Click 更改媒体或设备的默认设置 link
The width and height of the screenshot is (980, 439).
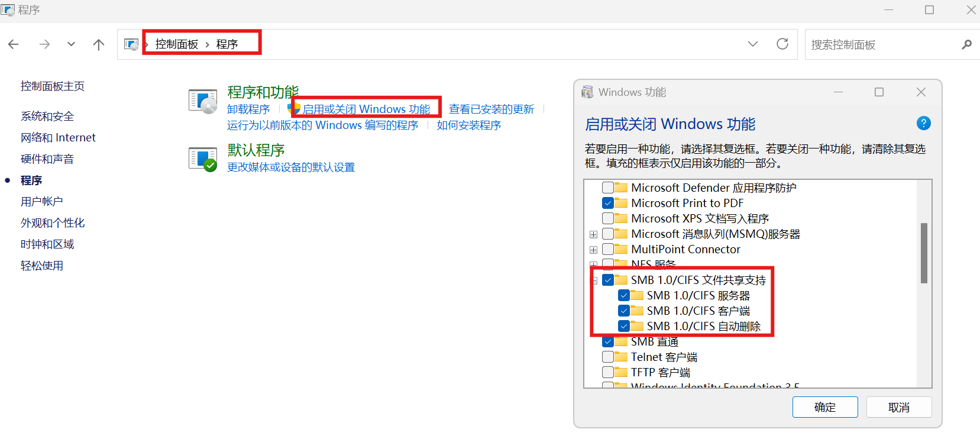(291, 167)
